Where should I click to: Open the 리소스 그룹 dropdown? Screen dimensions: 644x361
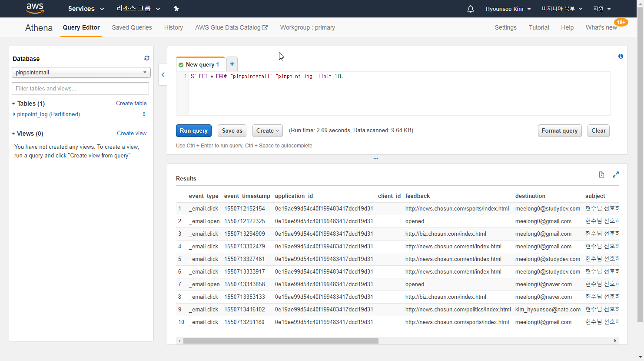point(138,9)
